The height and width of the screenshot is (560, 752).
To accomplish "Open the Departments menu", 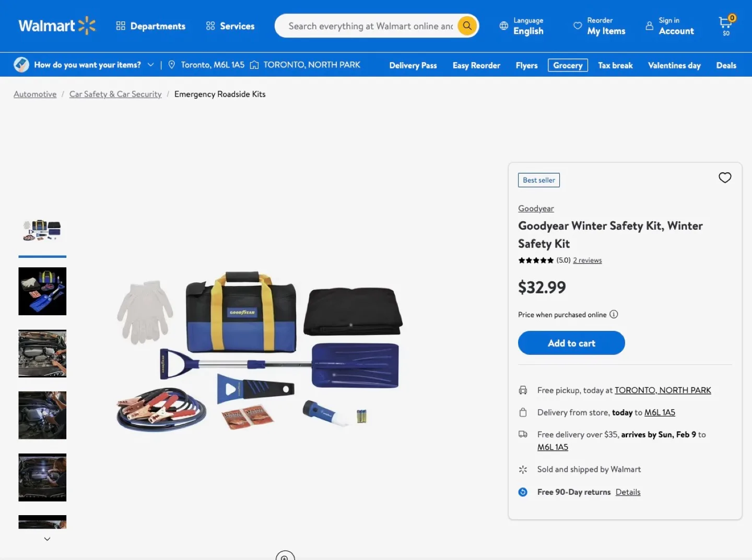I will pyautogui.click(x=150, y=26).
